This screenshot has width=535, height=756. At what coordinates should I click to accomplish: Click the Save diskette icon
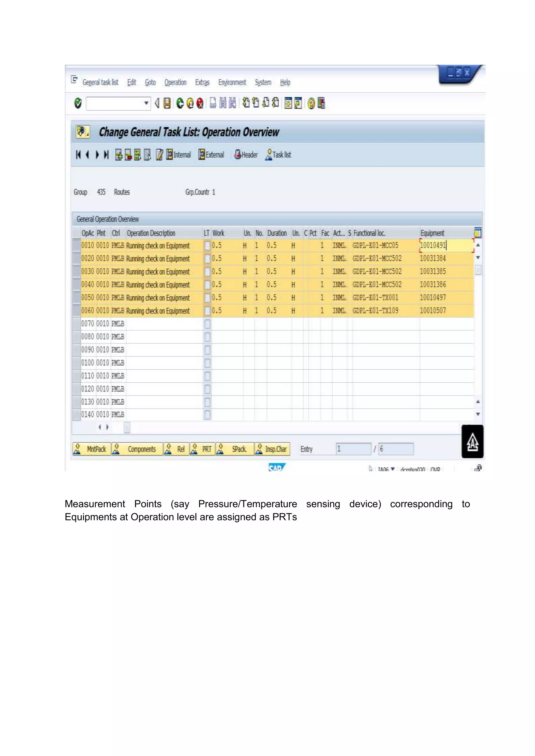click(x=167, y=103)
